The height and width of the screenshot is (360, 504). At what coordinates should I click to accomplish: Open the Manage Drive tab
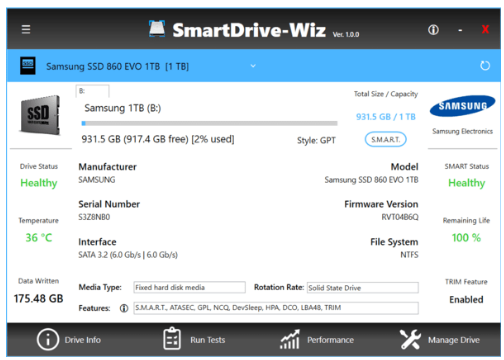click(440, 339)
